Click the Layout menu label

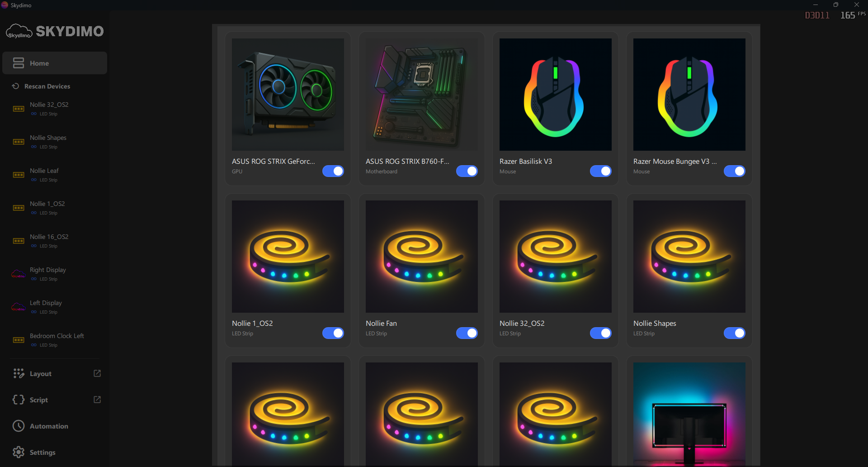click(x=41, y=374)
